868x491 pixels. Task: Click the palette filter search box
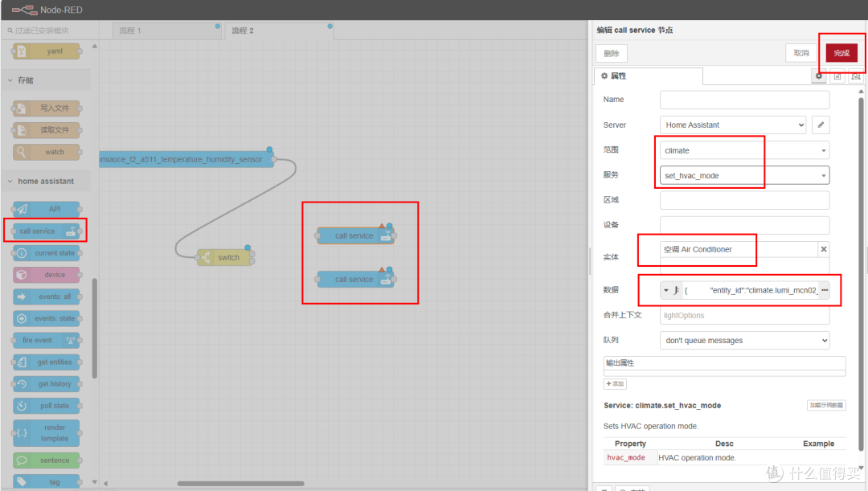[x=50, y=31]
